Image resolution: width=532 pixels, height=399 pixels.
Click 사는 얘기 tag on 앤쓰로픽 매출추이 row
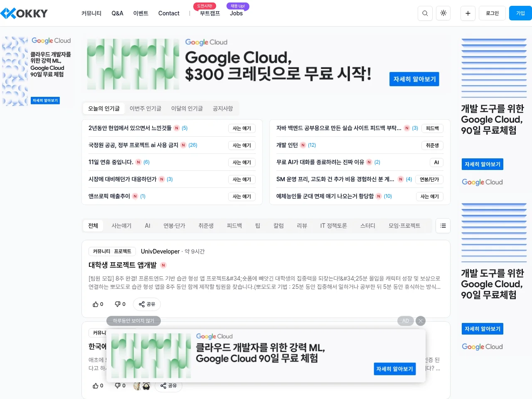[x=242, y=197]
